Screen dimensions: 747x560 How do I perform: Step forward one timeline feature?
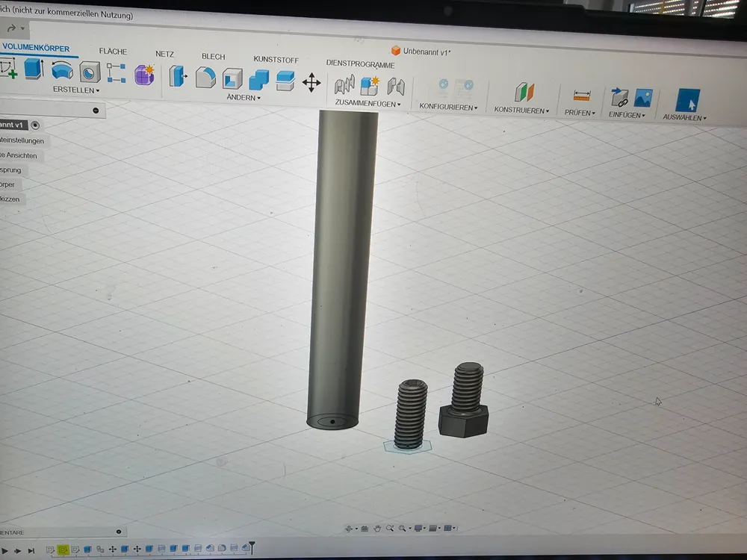pos(18,551)
